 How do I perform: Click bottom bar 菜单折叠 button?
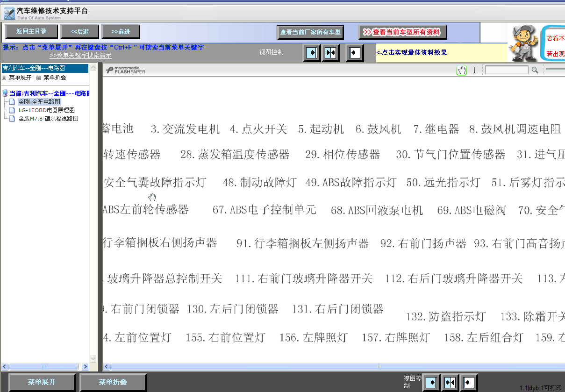[x=113, y=382]
